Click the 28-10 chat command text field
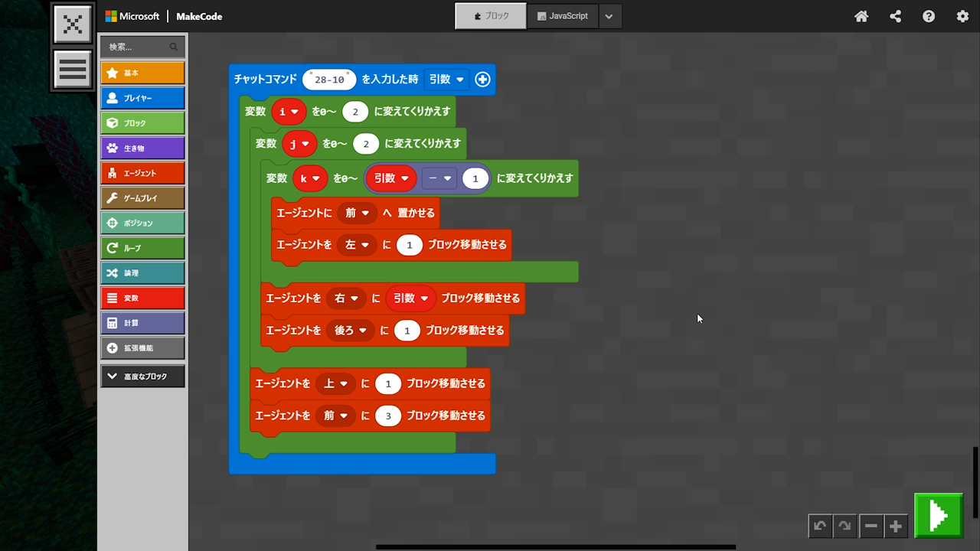 point(329,80)
